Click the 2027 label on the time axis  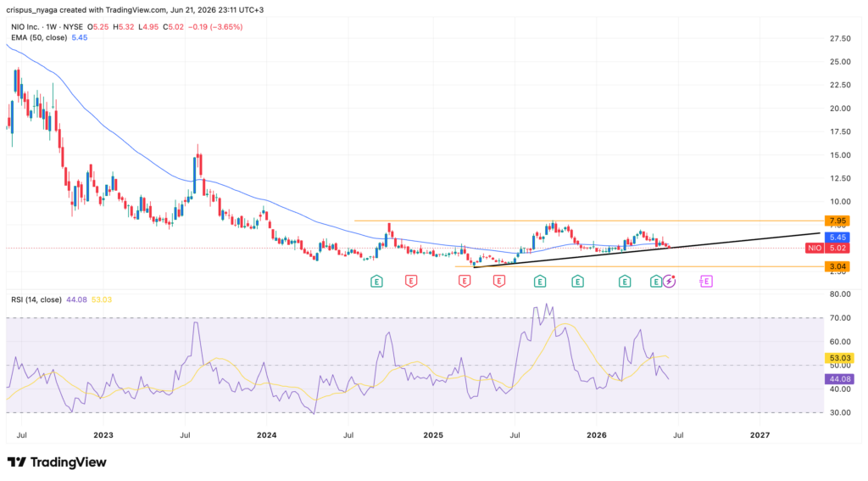(x=759, y=435)
